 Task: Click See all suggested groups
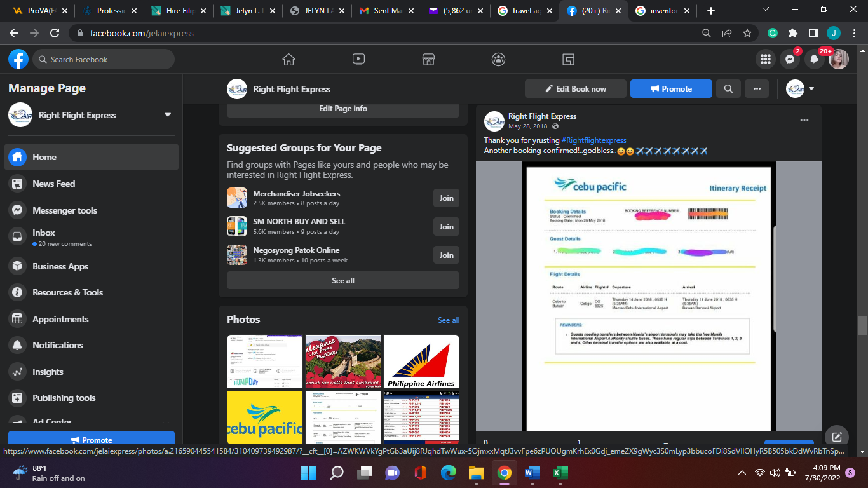click(343, 281)
